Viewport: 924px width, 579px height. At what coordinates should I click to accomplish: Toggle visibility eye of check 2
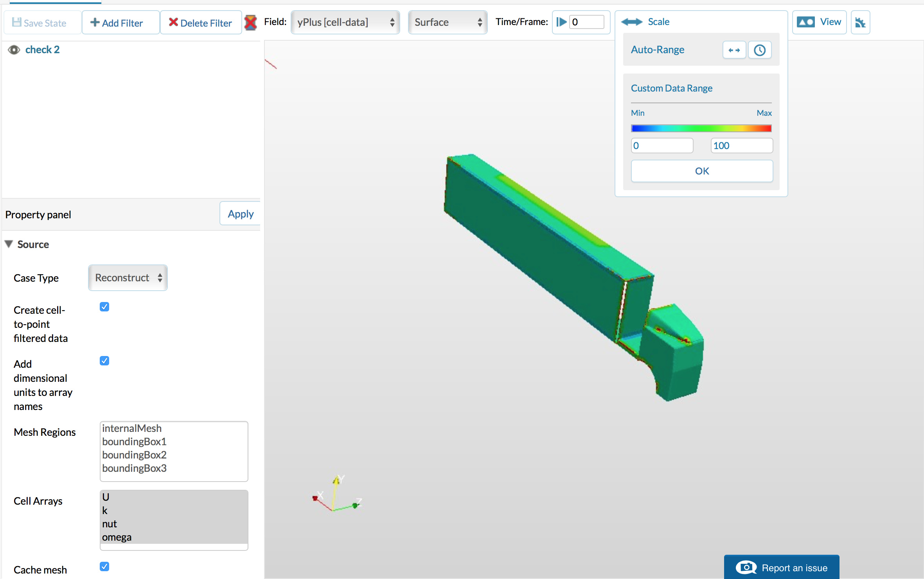click(14, 50)
